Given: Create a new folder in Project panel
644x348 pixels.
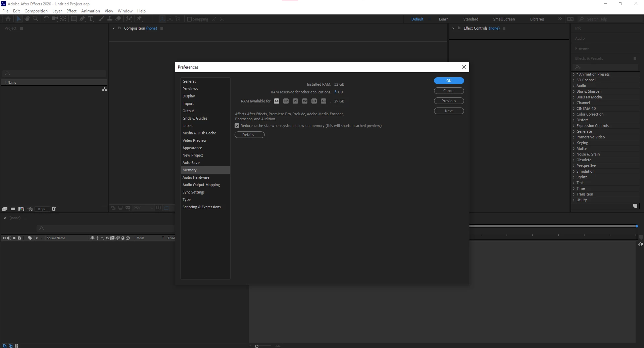Looking at the screenshot, I should pos(13,209).
